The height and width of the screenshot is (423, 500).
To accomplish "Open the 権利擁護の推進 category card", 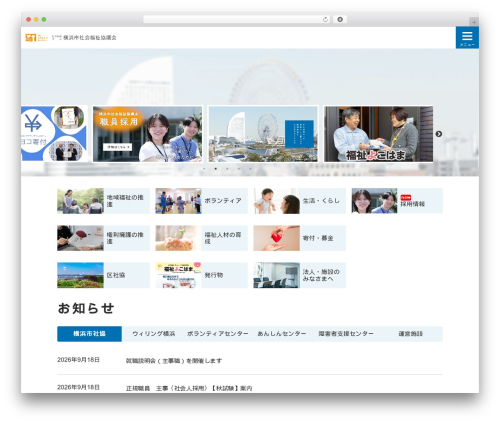I will 103,238.
